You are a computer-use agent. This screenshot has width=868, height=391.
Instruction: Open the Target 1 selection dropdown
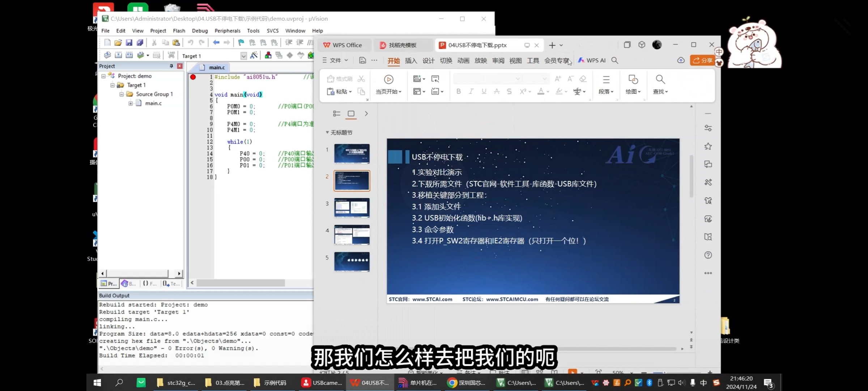[x=243, y=56]
